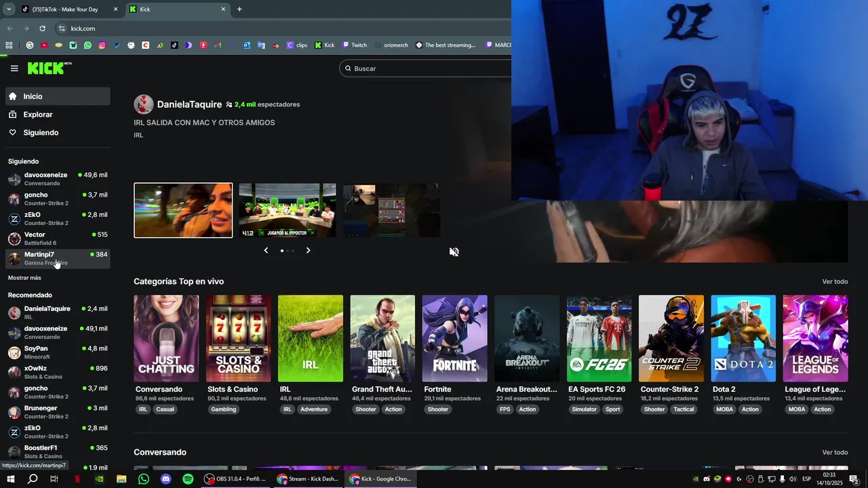
Task: Open a new Chrome tab
Action: (239, 9)
